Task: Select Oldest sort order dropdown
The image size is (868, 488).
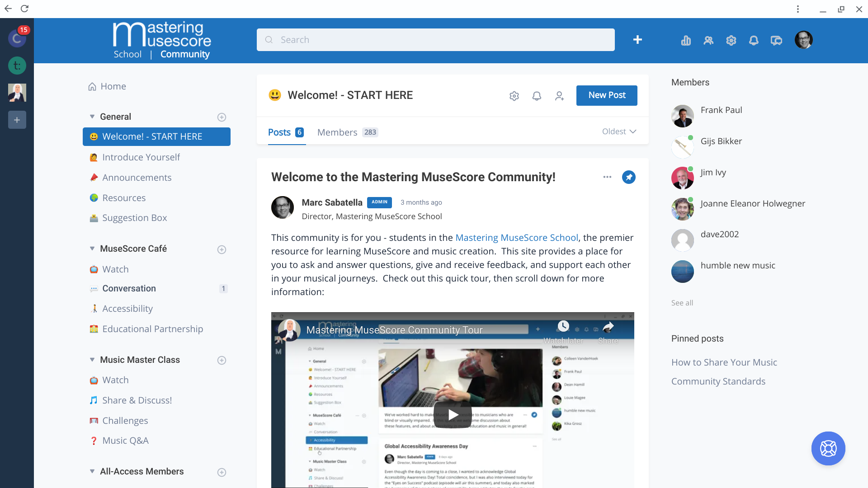Action: [619, 131]
